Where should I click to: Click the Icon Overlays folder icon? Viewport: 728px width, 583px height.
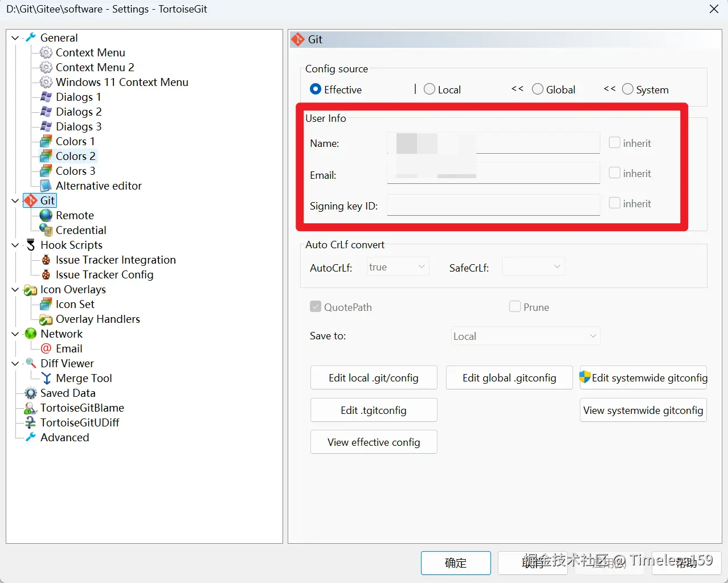tap(31, 290)
